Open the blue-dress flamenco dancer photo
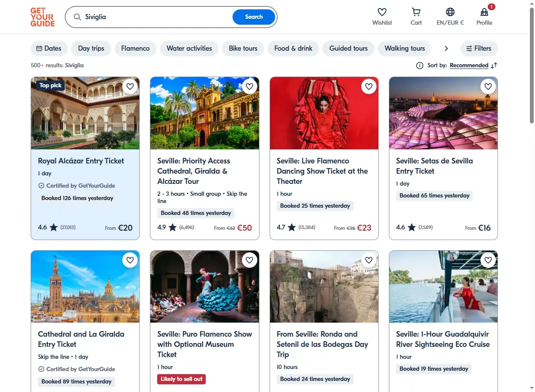 (204, 286)
